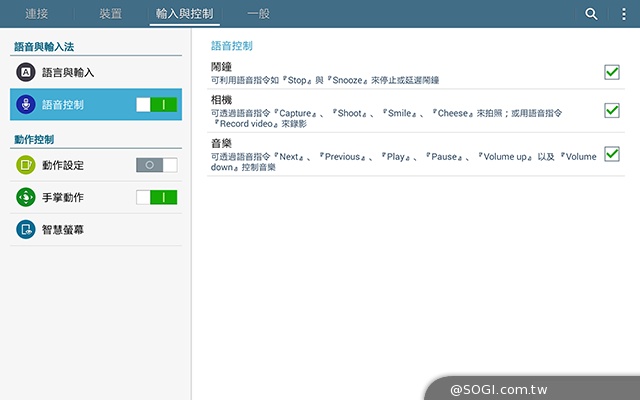Open the 一般 tab

[258, 14]
